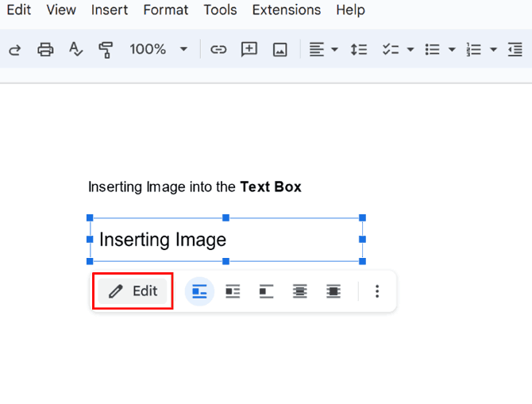The width and height of the screenshot is (532, 404).
Task: Select Break text layout option
Action: [266, 291]
